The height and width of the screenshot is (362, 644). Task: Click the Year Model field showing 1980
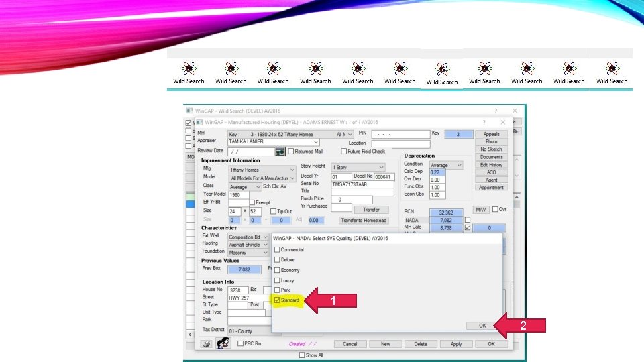[x=239, y=195]
